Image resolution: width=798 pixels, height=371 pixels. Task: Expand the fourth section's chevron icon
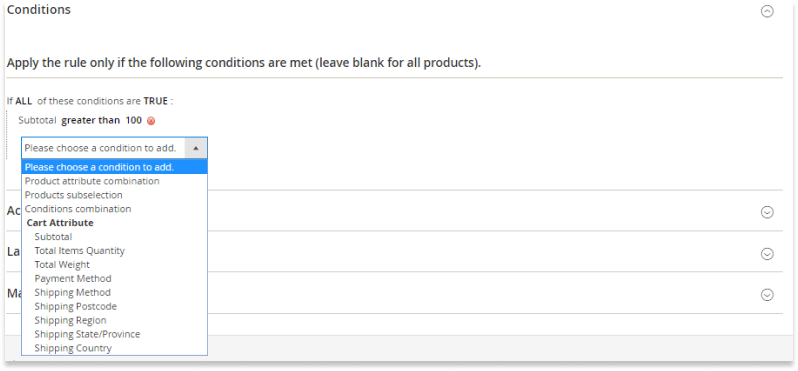[x=766, y=295]
